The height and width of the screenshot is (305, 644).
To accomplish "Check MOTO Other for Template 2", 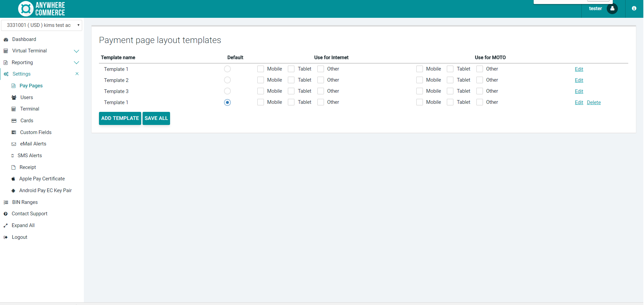I will 480,80.
